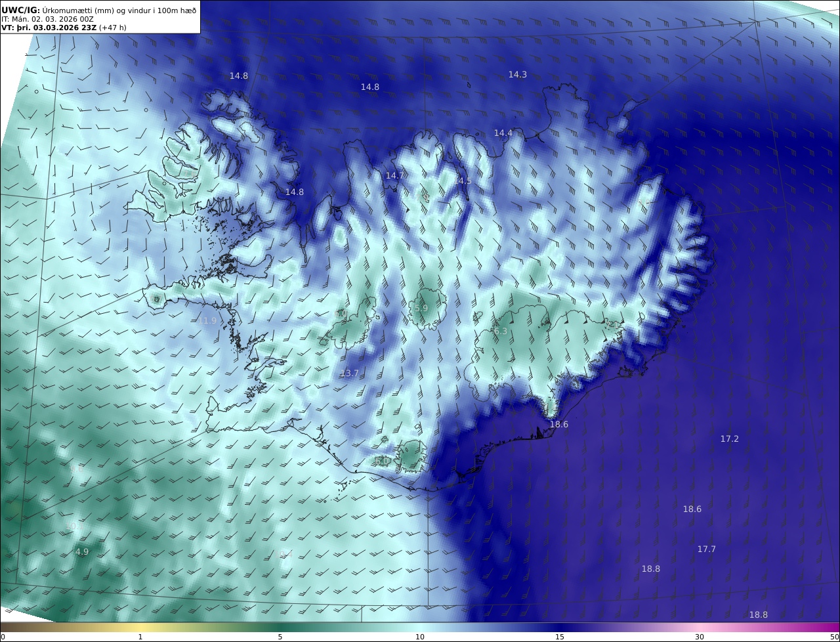Click the colorbar tick label 0
The width and height of the screenshot is (840, 642).
point(3,637)
